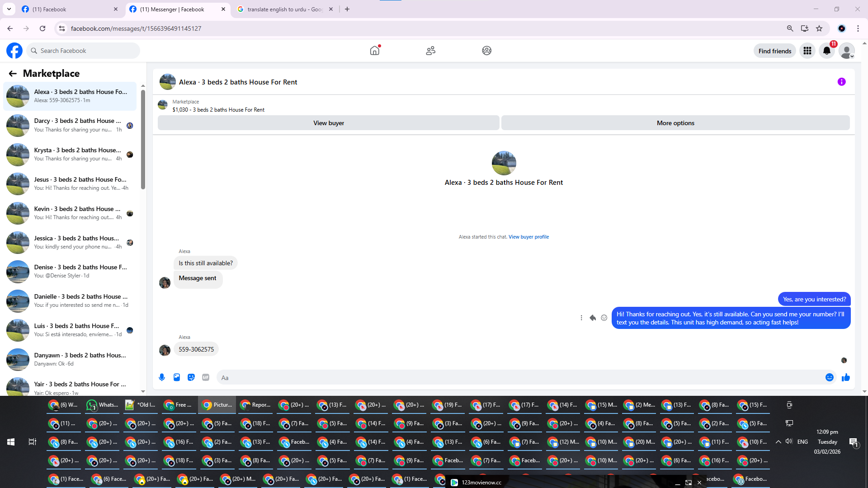Open the GIF picker icon
This screenshot has width=868, height=488.
point(206,377)
